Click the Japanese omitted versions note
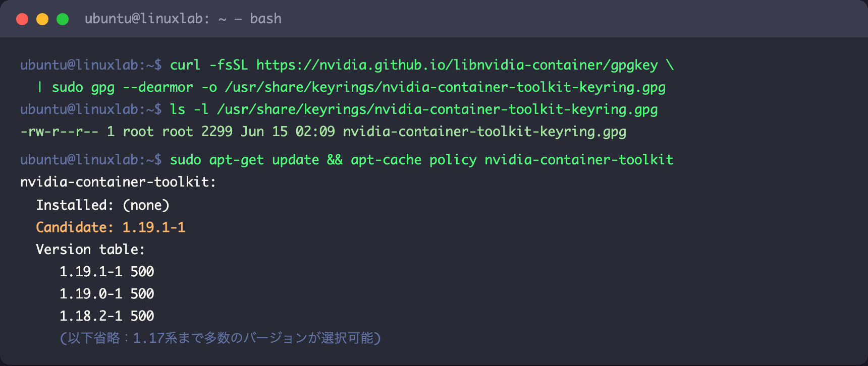Screen dimensions: 868x366 (220, 338)
